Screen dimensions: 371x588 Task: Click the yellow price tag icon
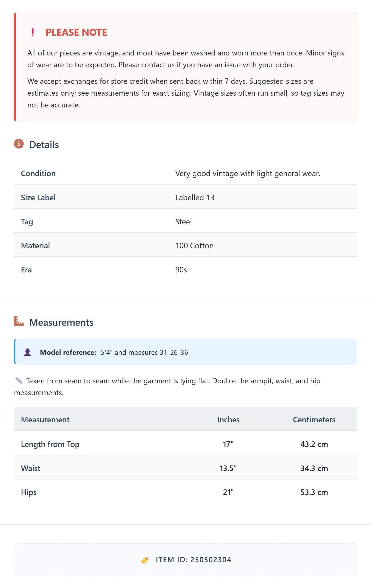(145, 560)
